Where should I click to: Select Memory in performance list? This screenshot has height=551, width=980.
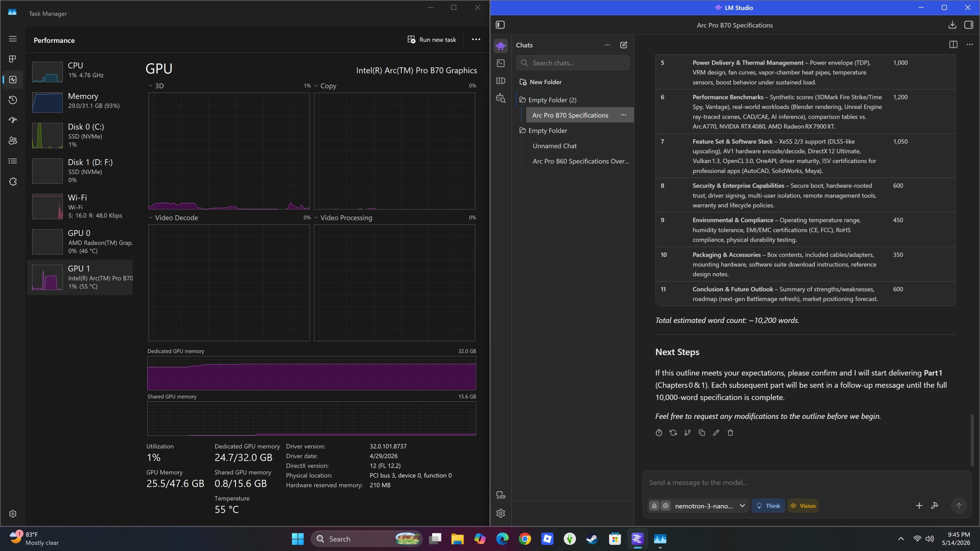click(80, 102)
